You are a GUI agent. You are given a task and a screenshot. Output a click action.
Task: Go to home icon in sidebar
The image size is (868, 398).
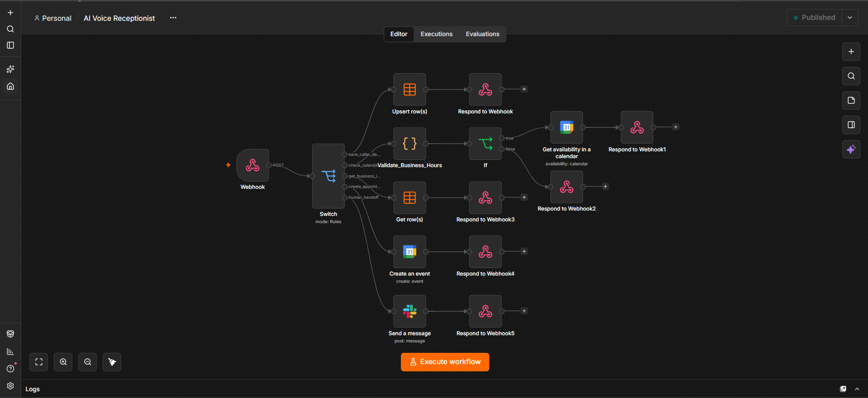(x=10, y=86)
